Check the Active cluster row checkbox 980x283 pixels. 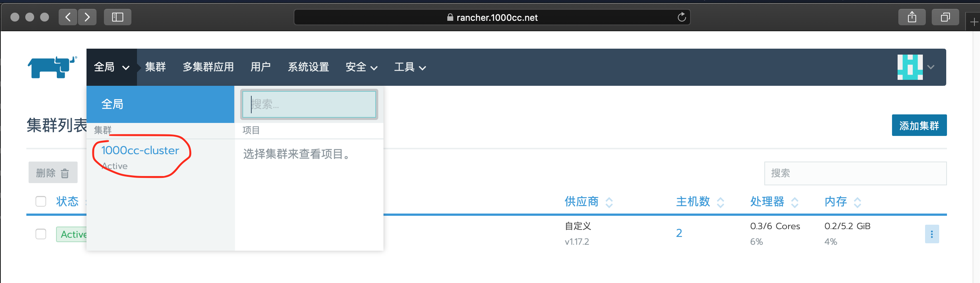pos(41,234)
